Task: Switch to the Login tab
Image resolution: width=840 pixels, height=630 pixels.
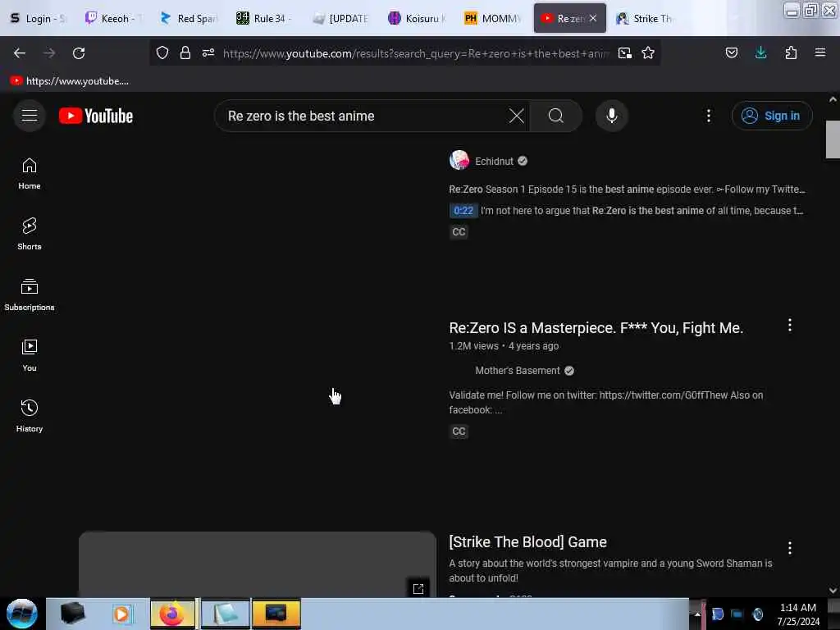Action: tap(38, 19)
